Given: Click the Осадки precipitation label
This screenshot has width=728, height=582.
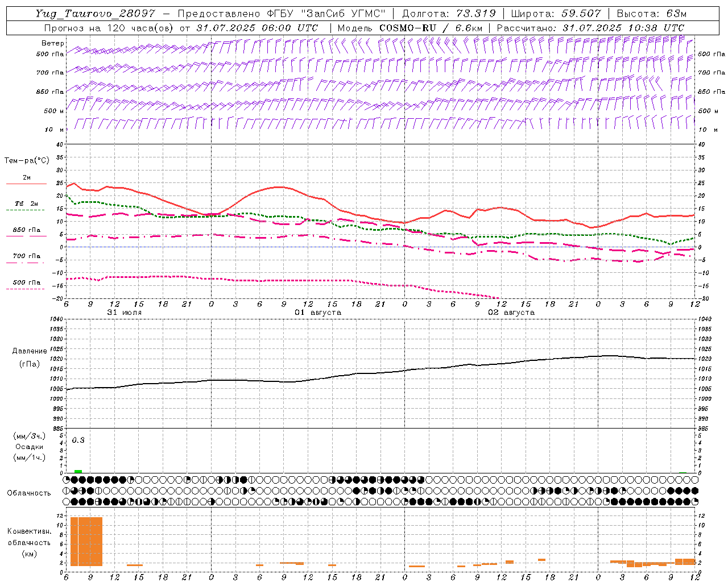Looking at the screenshot, I should 29,447.
